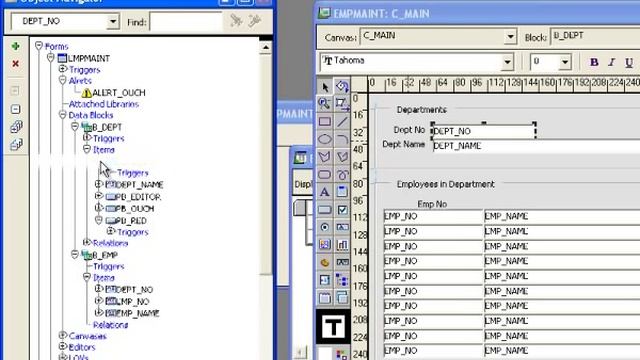Select Attached Libraries in the tree

[x=104, y=104]
